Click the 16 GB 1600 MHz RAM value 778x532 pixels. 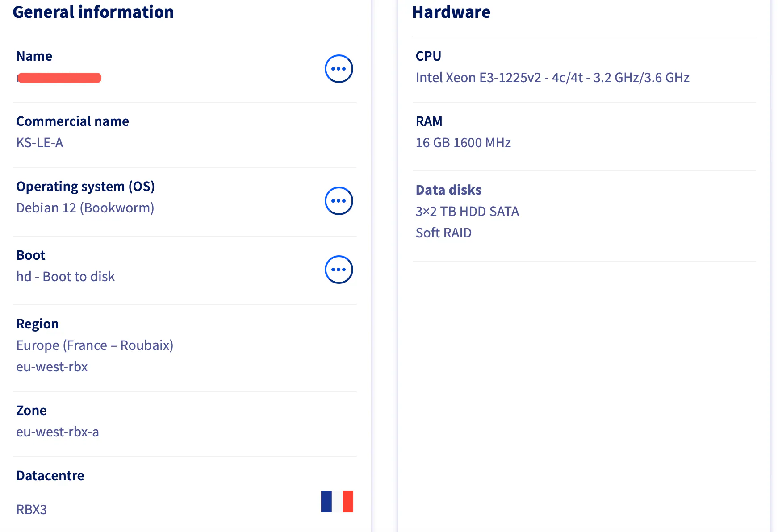coord(463,143)
